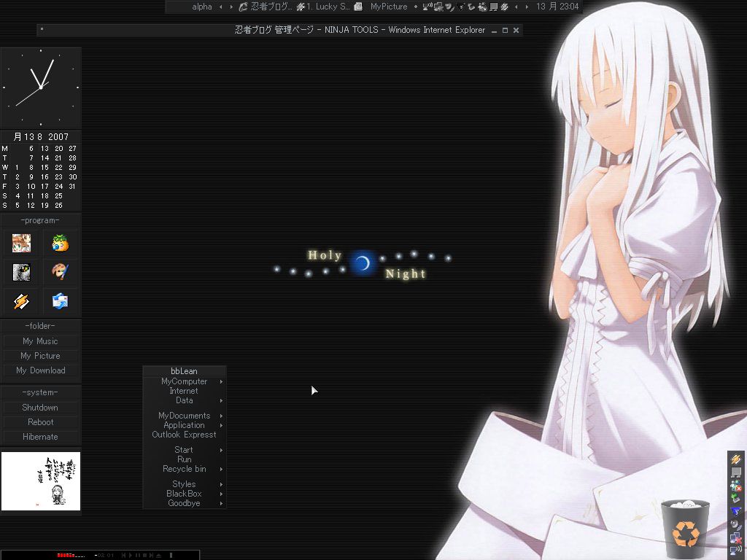Screen dimensions: 747x560
Task: Click the Shutdown button
Action: (x=41, y=408)
